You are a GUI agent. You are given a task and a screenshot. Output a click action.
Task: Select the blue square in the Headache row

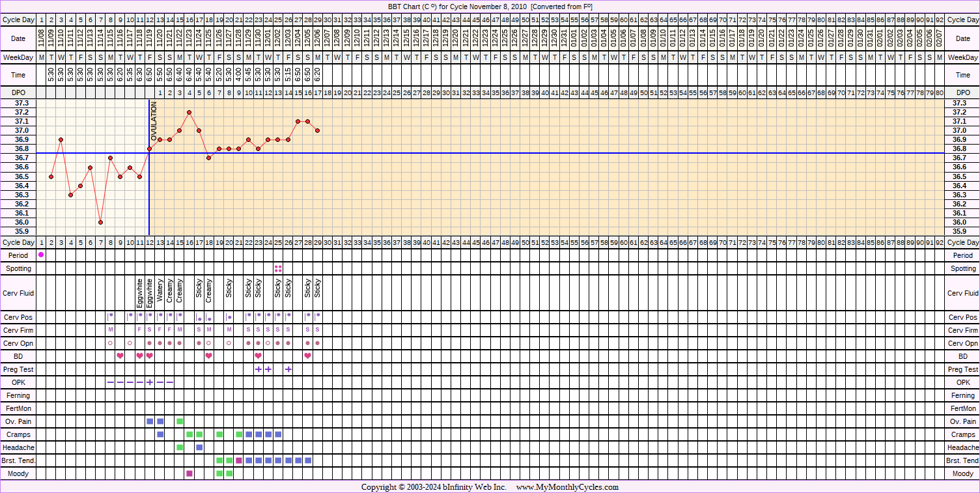coord(199,447)
